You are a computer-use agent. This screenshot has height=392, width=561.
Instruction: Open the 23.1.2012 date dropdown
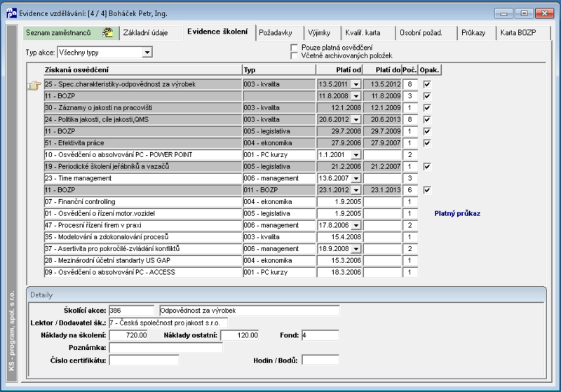point(356,190)
